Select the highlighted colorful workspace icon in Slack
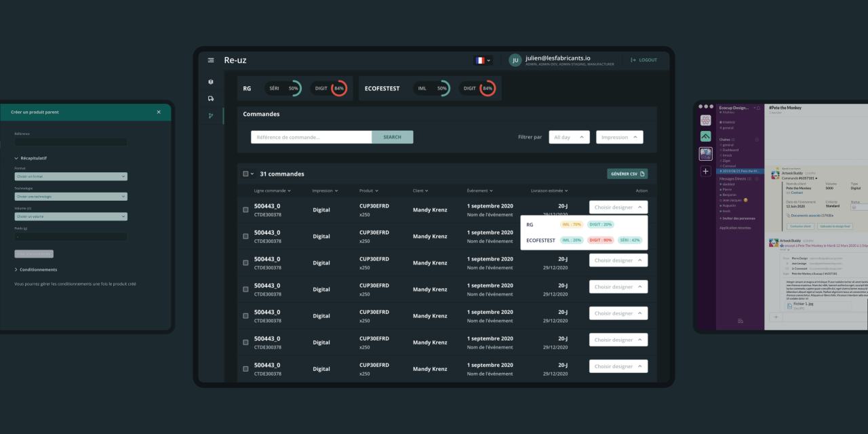This screenshot has height=434, width=868. click(705, 154)
